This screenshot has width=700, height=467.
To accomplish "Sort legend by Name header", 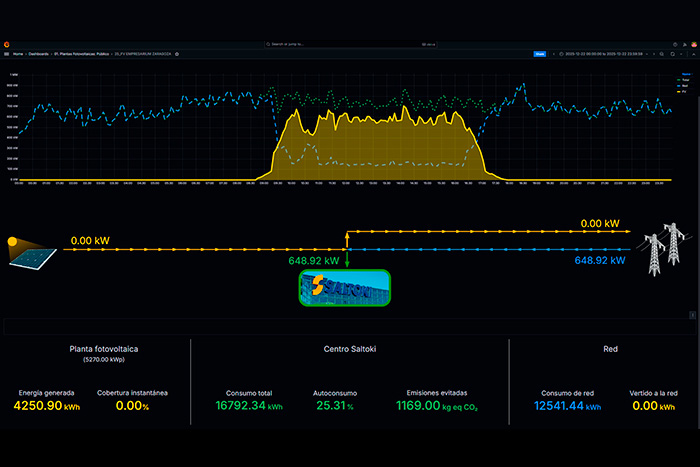I will click(x=686, y=74).
